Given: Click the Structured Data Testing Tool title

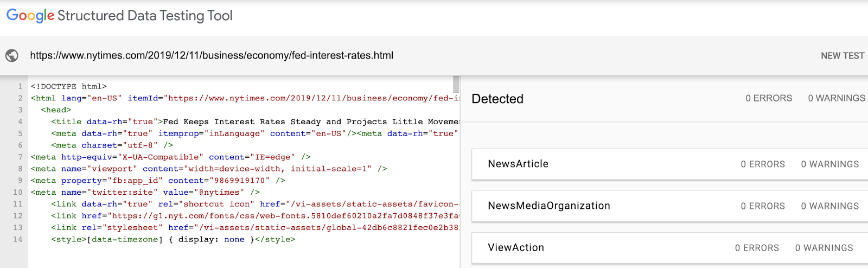Looking at the screenshot, I should (x=145, y=16).
